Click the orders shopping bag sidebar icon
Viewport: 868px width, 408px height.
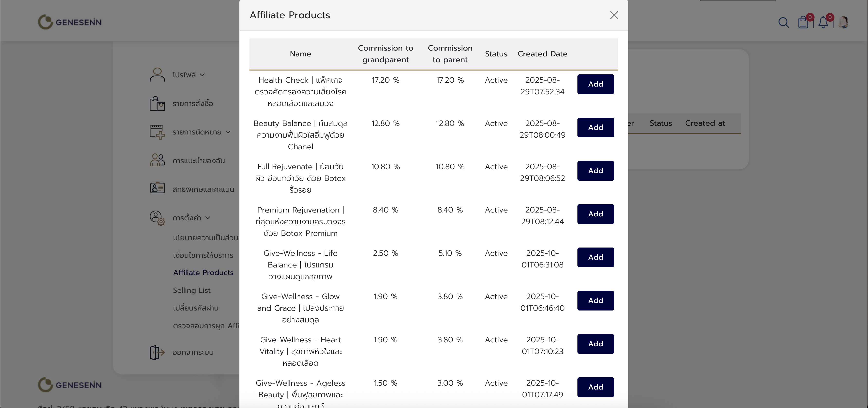[157, 103]
